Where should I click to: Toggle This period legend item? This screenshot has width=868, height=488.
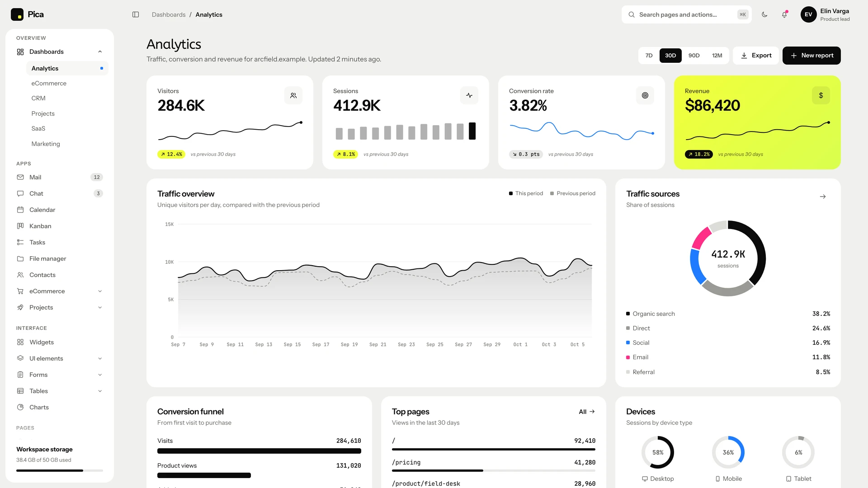pyautogui.click(x=526, y=193)
